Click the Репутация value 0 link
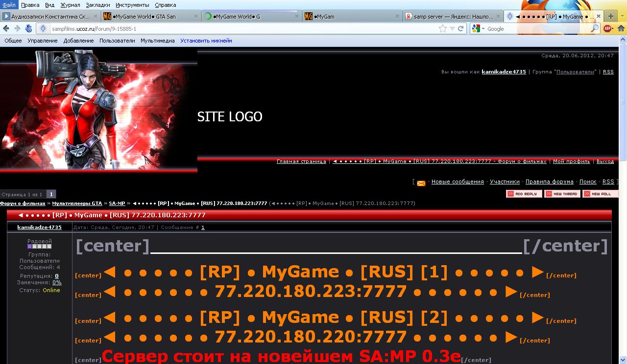The image size is (627, 364). coord(57,276)
